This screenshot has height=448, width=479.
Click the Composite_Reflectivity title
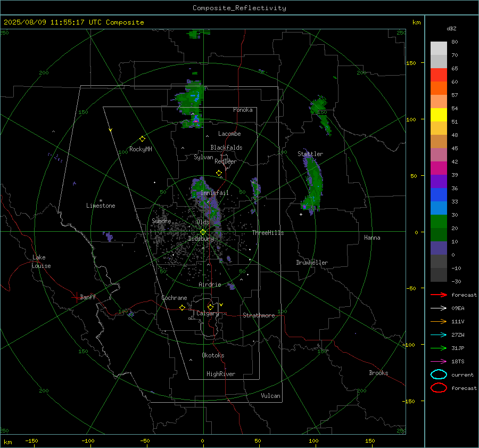(240, 8)
